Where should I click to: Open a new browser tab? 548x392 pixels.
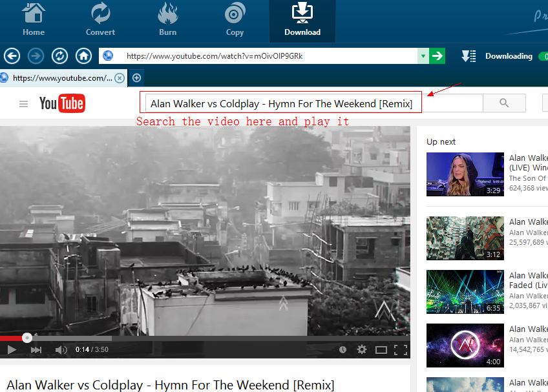tap(136, 78)
